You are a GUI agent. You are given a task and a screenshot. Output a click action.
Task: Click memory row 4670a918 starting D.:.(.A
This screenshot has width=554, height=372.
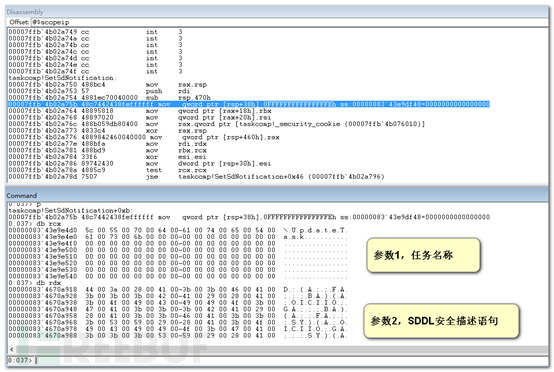(178, 290)
